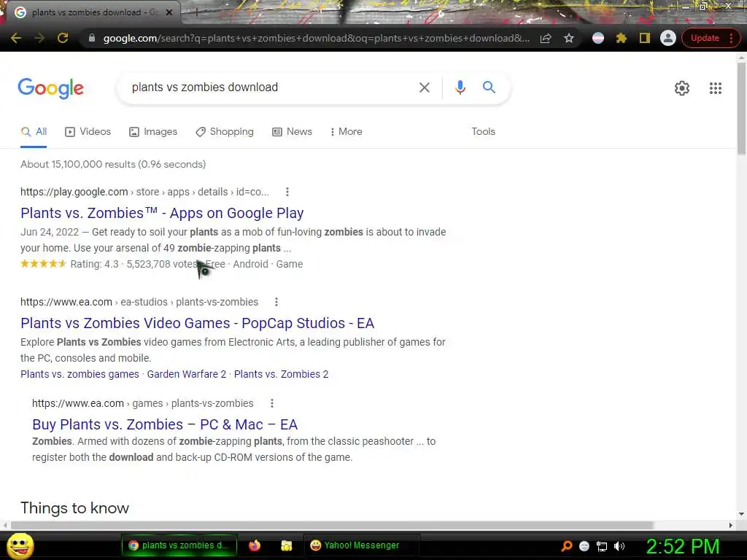Bookmark this page with the star
This screenshot has height=560, width=747.
[x=569, y=38]
